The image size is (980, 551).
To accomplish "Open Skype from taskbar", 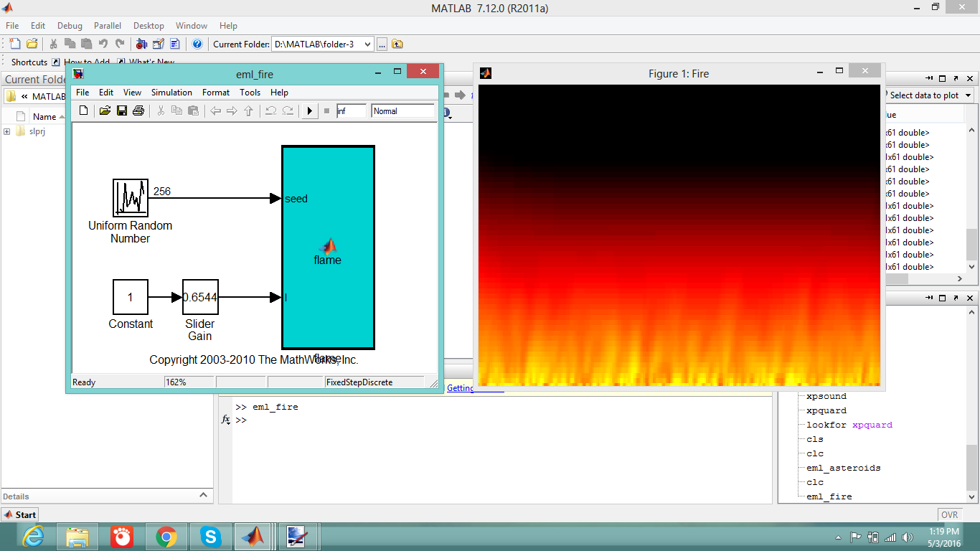I will pyautogui.click(x=210, y=537).
